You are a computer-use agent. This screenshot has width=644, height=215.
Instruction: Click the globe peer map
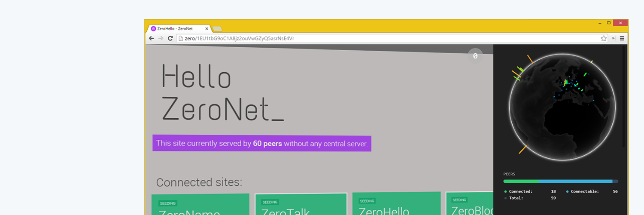(x=562, y=107)
